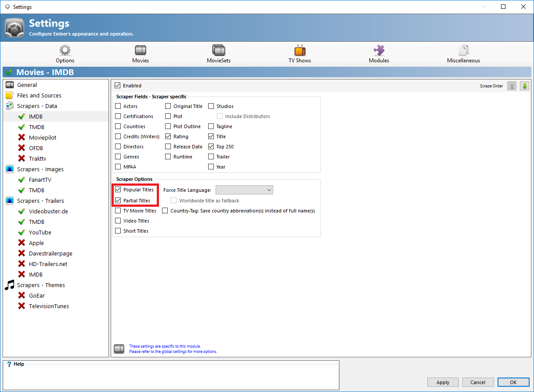Click the Scrapers - Trailers section icon

[10, 201]
